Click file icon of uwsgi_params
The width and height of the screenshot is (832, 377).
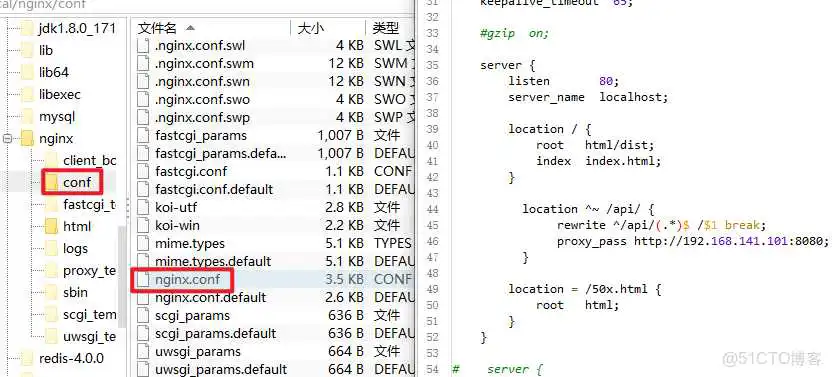(143, 352)
